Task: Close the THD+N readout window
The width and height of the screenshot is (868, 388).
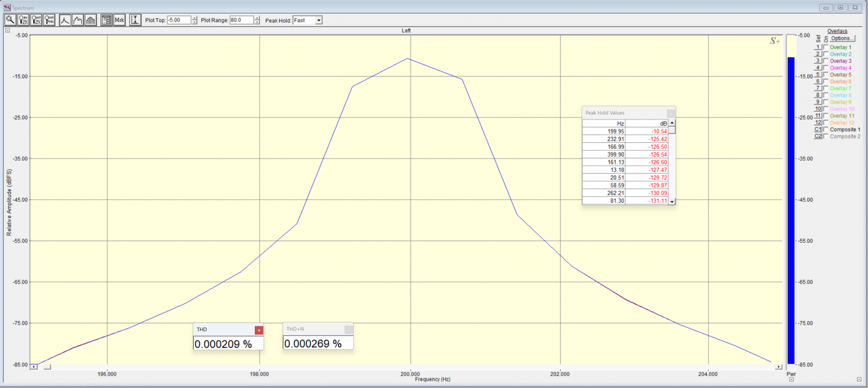Action: coord(348,330)
